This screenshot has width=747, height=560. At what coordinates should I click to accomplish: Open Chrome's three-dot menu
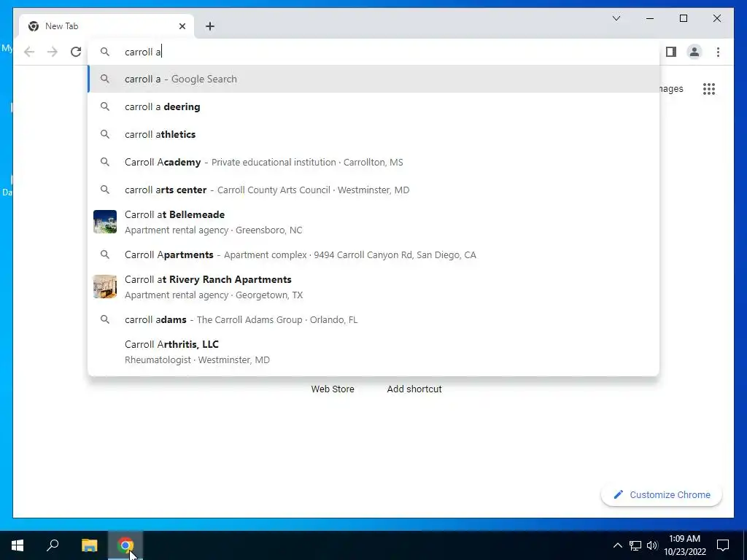tap(718, 52)
